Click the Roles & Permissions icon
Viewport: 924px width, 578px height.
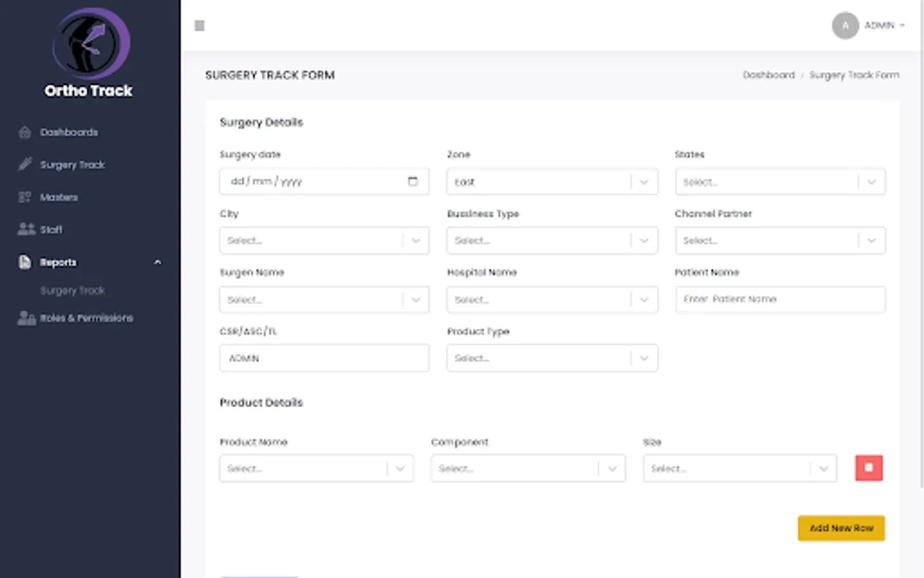(26, 318)
